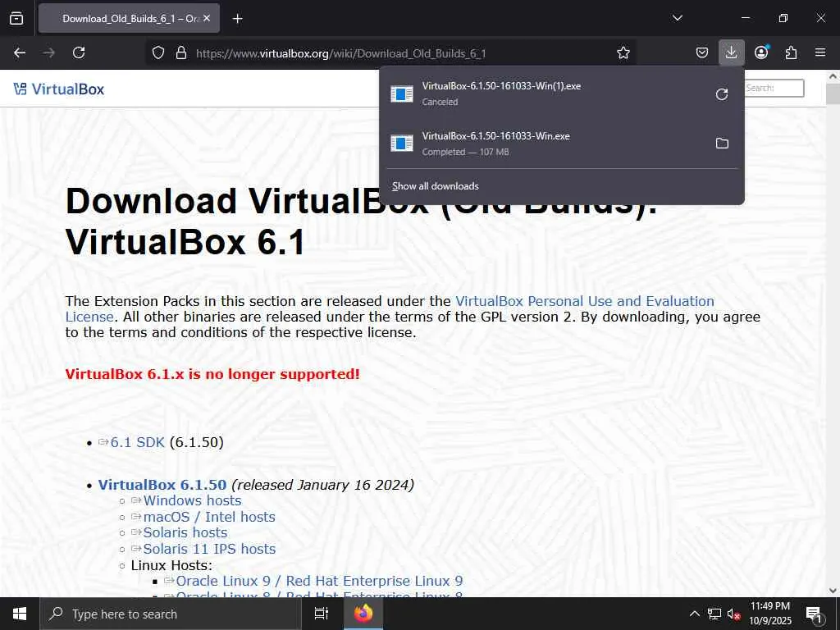Open the notification center icon
The width and height of the screenshot is (840, 630).
coord(814,614)
